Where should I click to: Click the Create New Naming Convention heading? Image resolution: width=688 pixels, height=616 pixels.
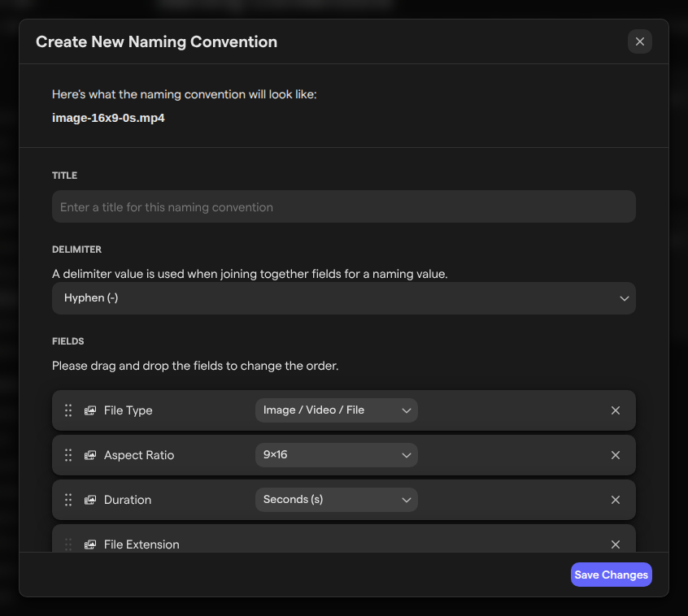click(x=157, y=41)
